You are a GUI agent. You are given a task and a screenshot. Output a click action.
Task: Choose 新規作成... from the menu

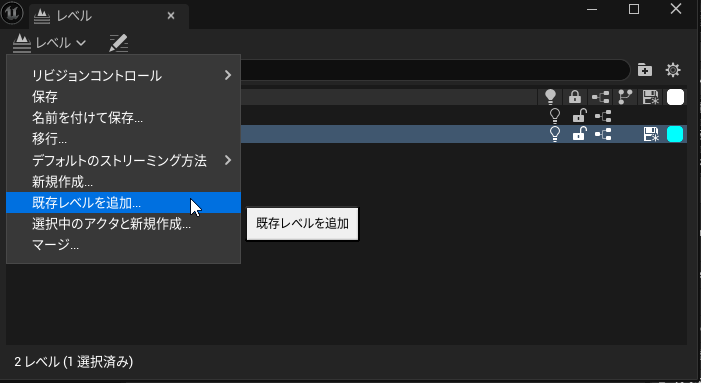pyautogui.click(x=123, y=182)
